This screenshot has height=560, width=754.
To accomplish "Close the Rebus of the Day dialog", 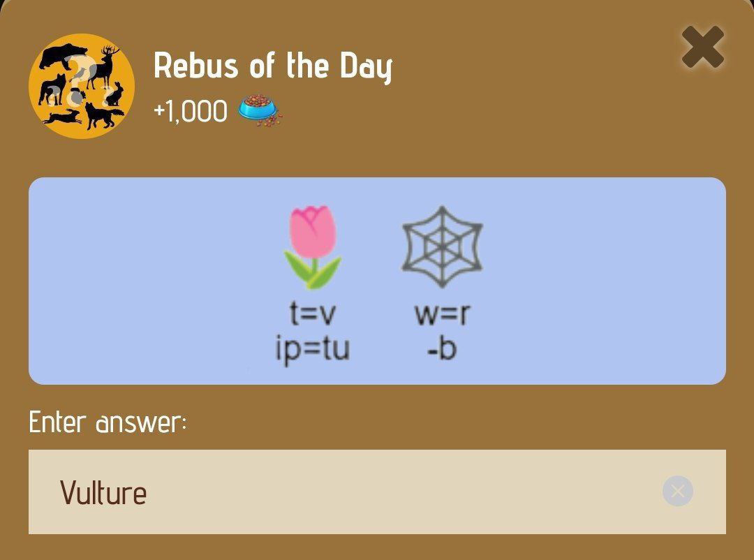I will click(x=702, y=47).
